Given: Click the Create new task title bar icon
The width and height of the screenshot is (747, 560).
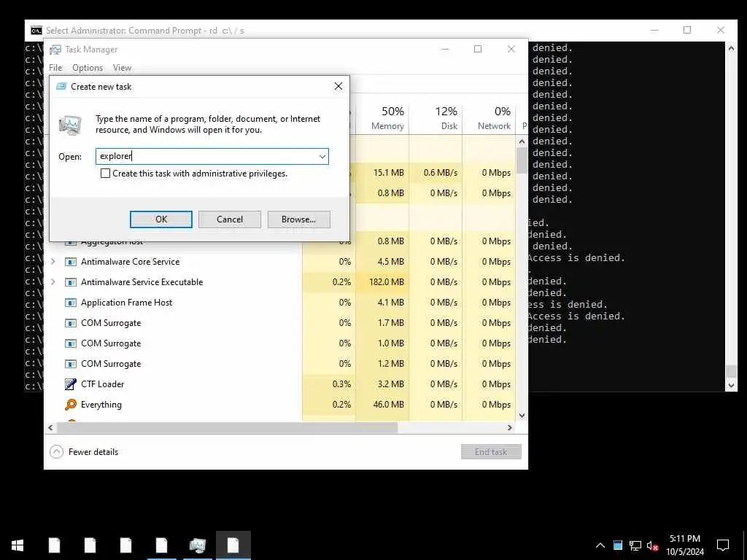Looking at the screenshot, I should click(x=61, y=86).
